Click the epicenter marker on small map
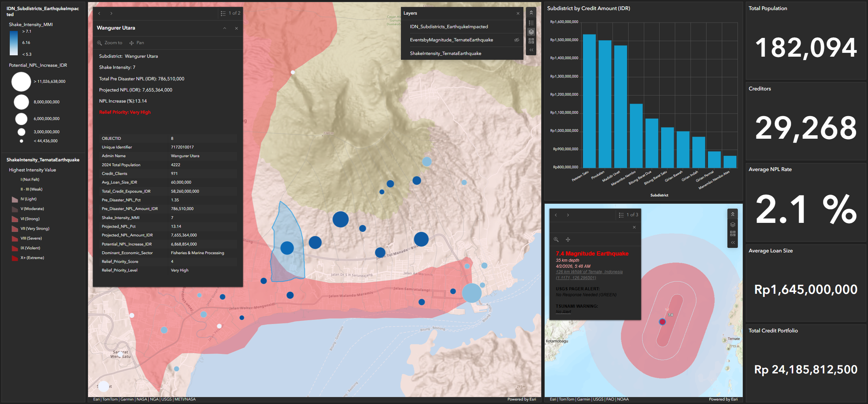Viewport: 868px width, 404px height. (x=662, y=322)
